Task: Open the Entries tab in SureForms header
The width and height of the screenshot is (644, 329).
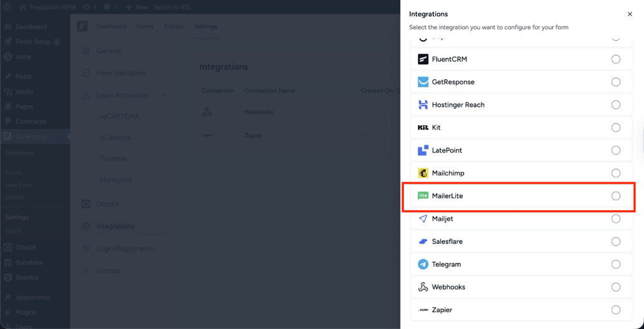Action: pyautogui.click(x=174, y=26)
